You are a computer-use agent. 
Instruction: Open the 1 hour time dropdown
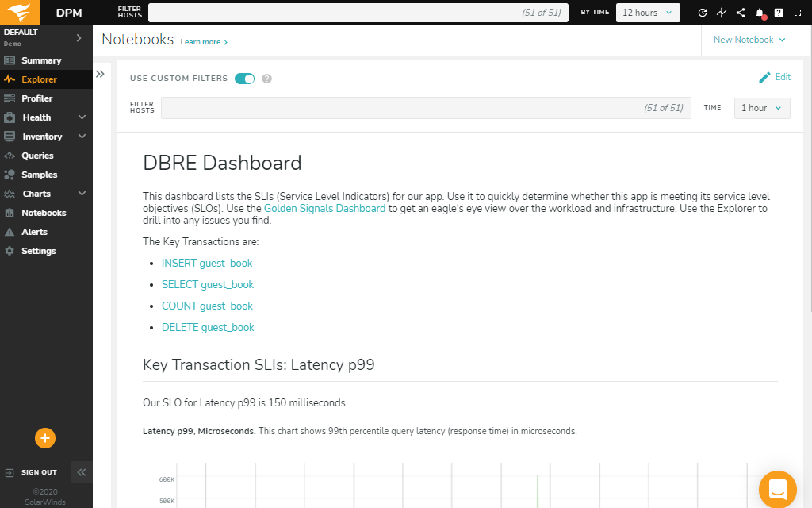(761, 108)
